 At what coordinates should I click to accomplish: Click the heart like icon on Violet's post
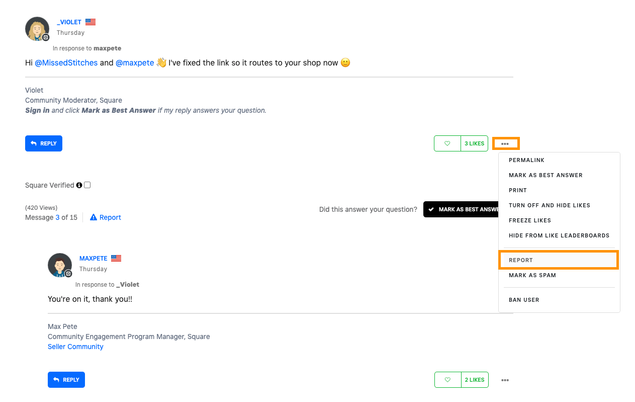click(447, 144)
